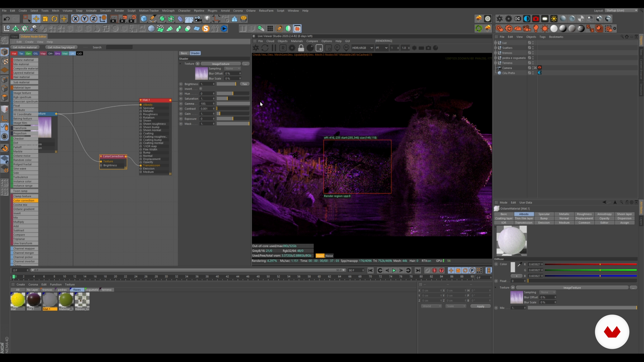The height and width of the screenshot is (362, 644).
Task: Select the yellow Mat material thumbnail
Action: pos(18,300)
